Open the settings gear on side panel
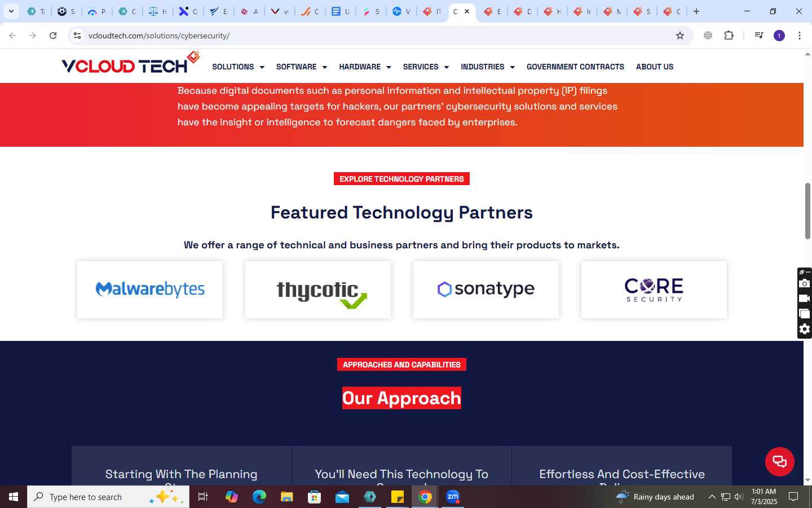 [805, 329]
